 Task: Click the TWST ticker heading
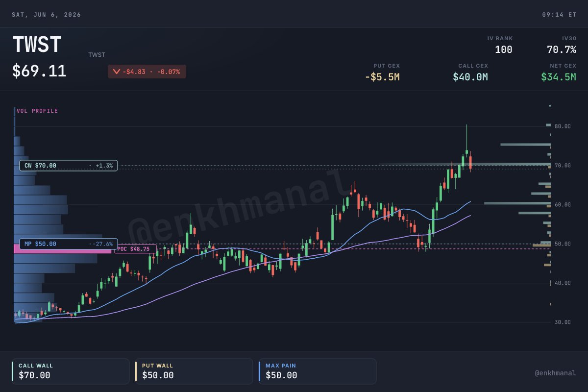click(37, 45)
